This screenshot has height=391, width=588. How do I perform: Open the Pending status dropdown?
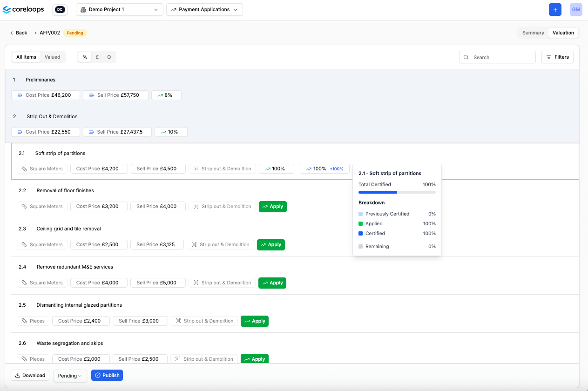tap(70, 376)
